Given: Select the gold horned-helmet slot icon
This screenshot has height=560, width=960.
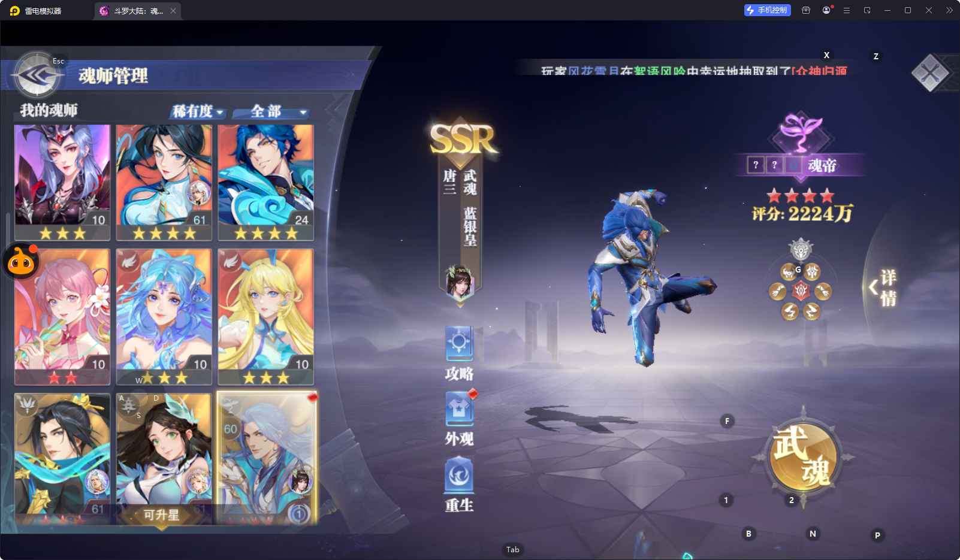Looking at the screenshot, I should 789,273.
